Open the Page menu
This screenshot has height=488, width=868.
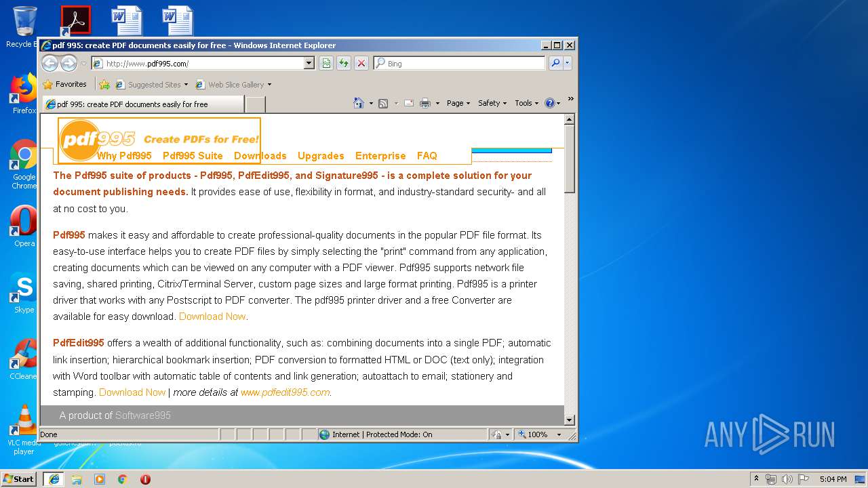[x=458, y=103]
